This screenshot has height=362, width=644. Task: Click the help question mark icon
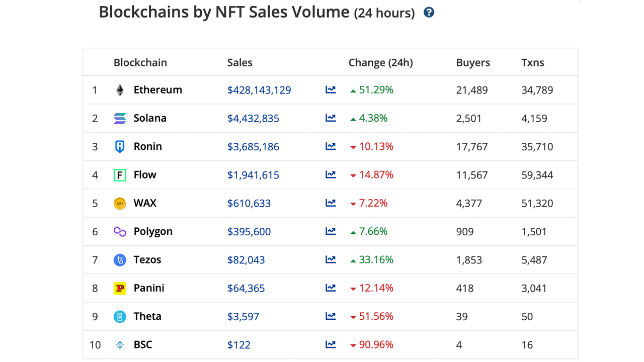coord(429,12)
